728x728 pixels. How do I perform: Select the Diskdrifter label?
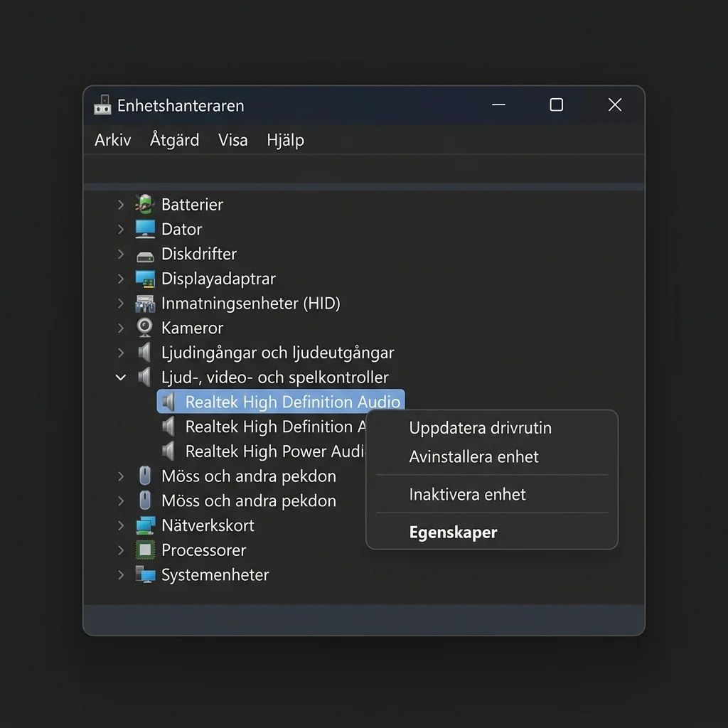[x=199, y=254]
